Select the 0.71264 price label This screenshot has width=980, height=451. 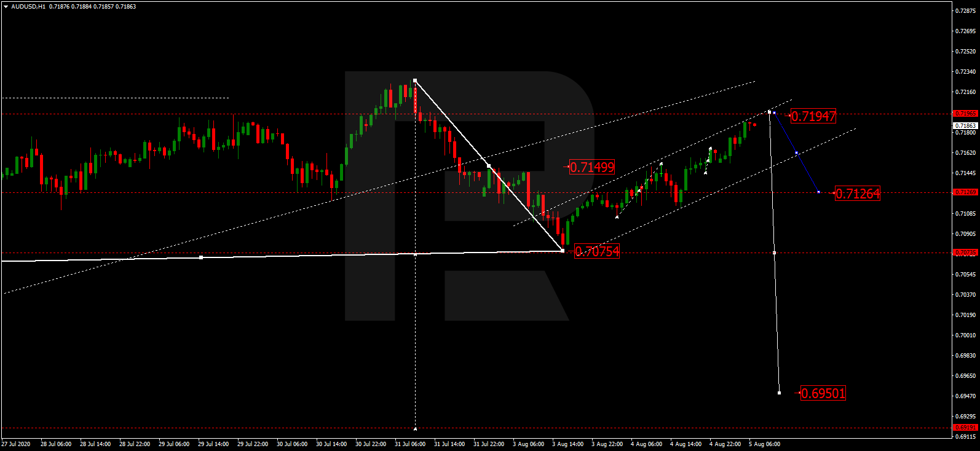[x=858, y=194]
